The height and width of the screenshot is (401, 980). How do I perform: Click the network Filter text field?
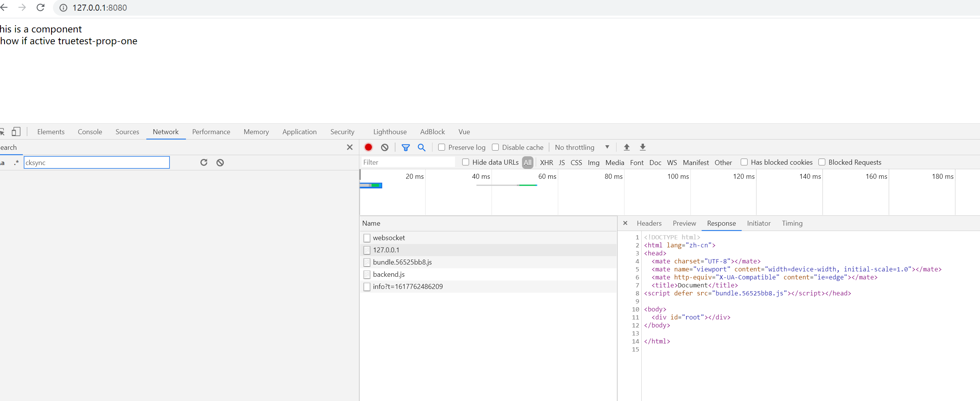coord(408,162)
